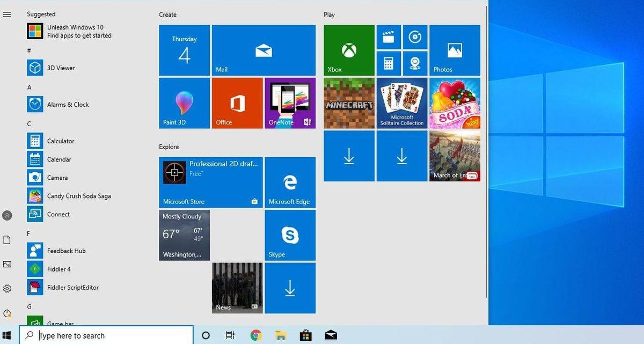Click the Skype tile
644x344 pixels.
pyautogui.click(x=290, y=235)
